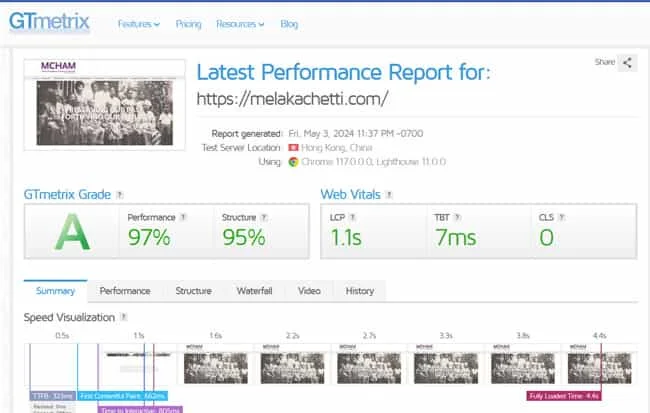650x413 pixels.
Task: Open help icon next to Performance score
Action: pos(183,217)
